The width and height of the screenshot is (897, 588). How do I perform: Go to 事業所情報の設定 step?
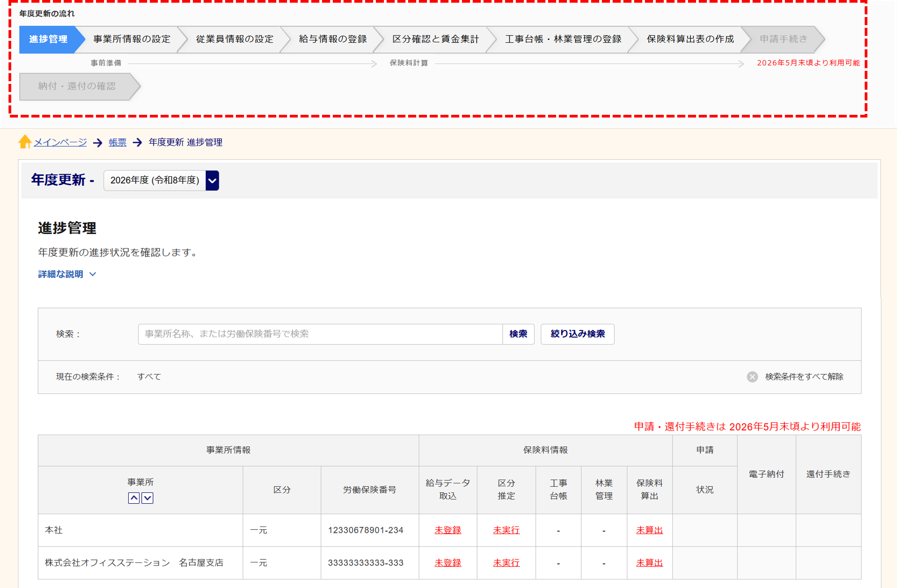(x=131, y=39)
